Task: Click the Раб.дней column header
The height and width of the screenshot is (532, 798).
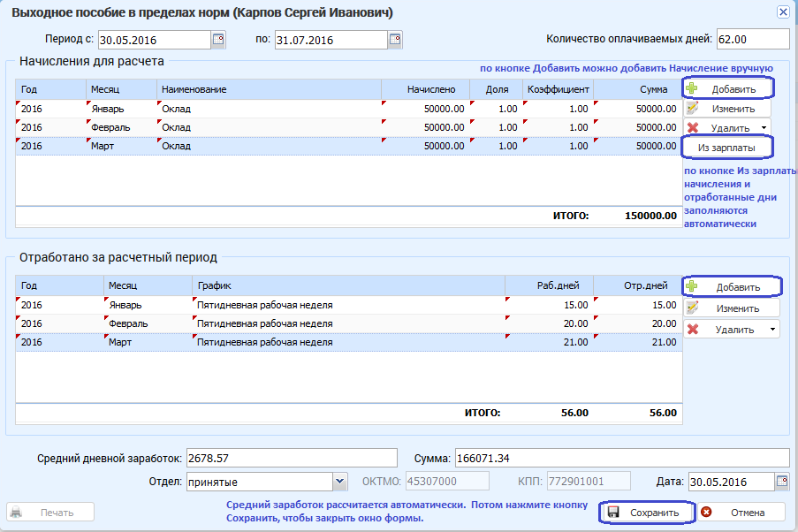Action: pos(549,285)
